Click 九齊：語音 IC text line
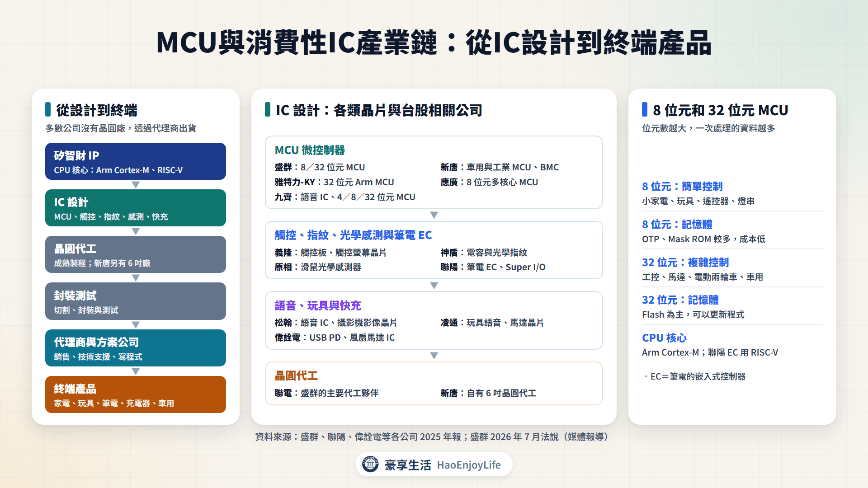 click(x=345, y=197)
